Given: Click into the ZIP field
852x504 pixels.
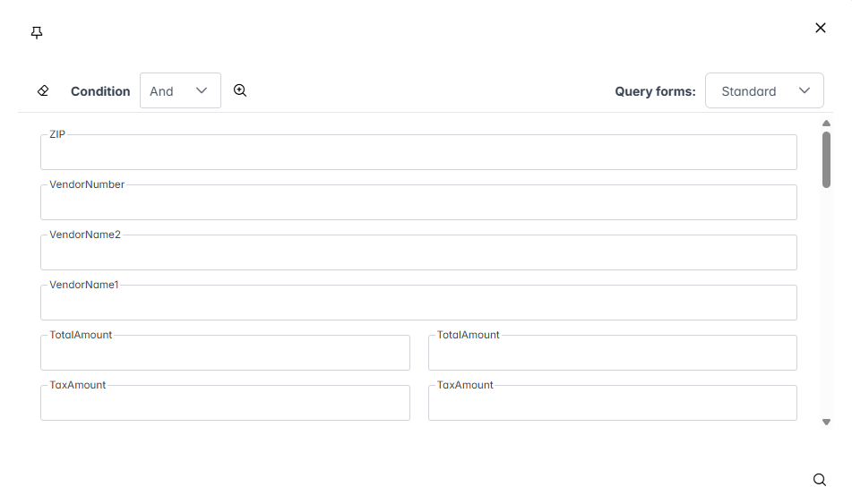Looking at the screenshot, I should [418, 154].
